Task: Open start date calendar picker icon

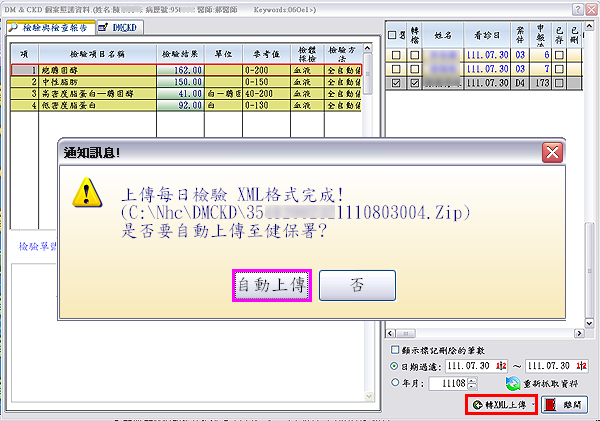Action: coord(501,366)
